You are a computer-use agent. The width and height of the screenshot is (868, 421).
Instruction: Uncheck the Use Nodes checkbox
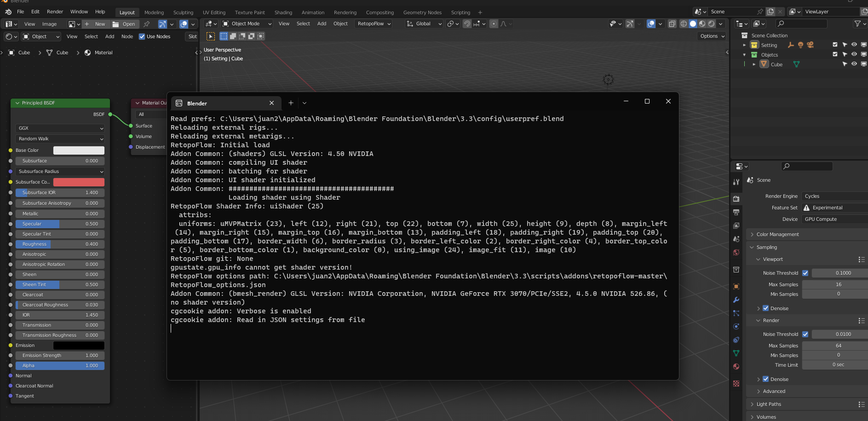click(x=142, y=37)
